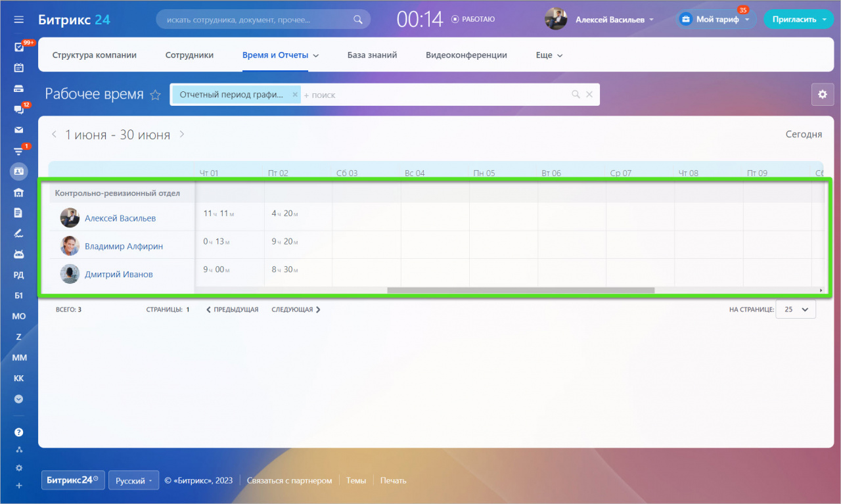Expand the Пригласить dropdown arrow
This screenshot has height=504, width=841.
pyautogui.click(x=825, y=20)
